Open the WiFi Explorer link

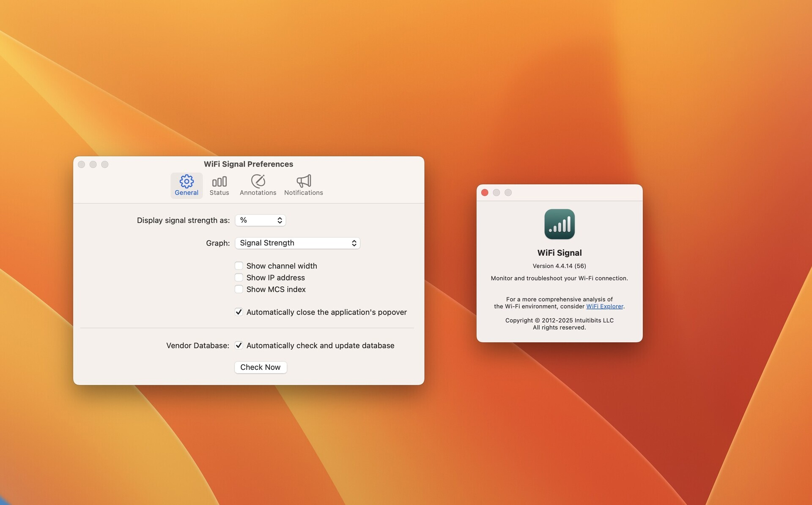click(604, 306)
